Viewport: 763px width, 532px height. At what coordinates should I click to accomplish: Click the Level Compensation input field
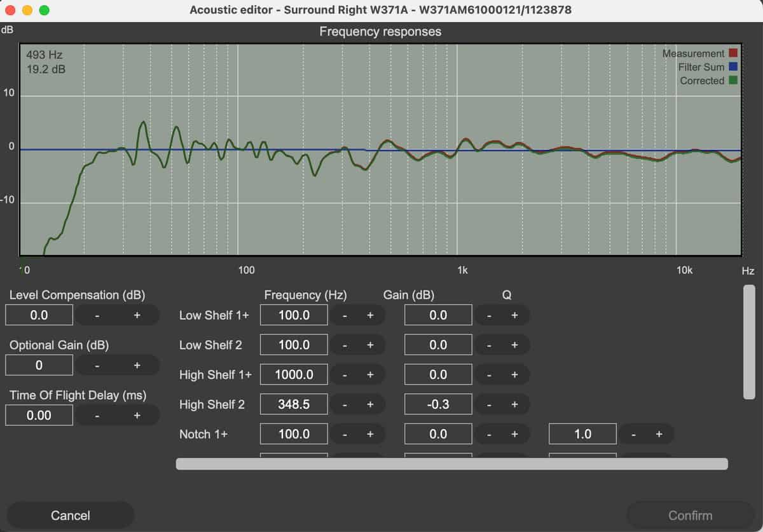39,315
